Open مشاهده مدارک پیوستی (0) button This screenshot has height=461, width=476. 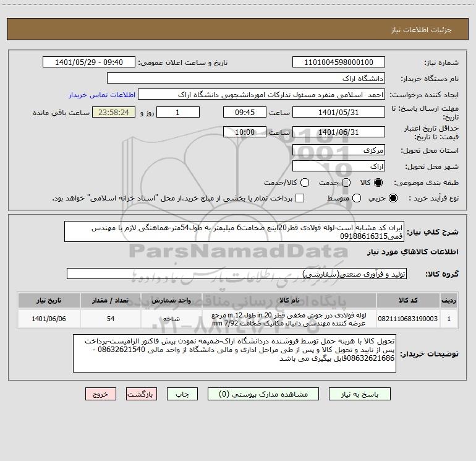tap(263, 394)
